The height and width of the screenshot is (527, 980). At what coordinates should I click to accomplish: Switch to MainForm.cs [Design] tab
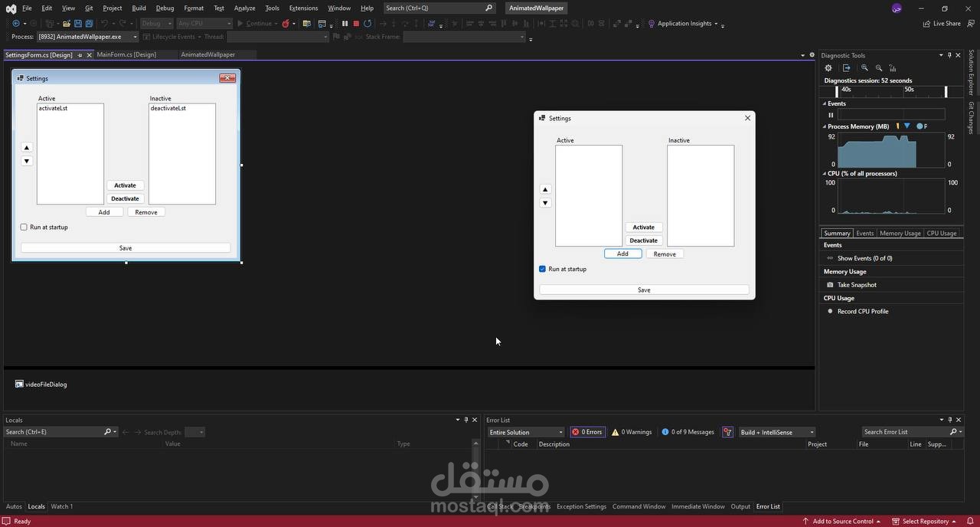coord(126,55)
